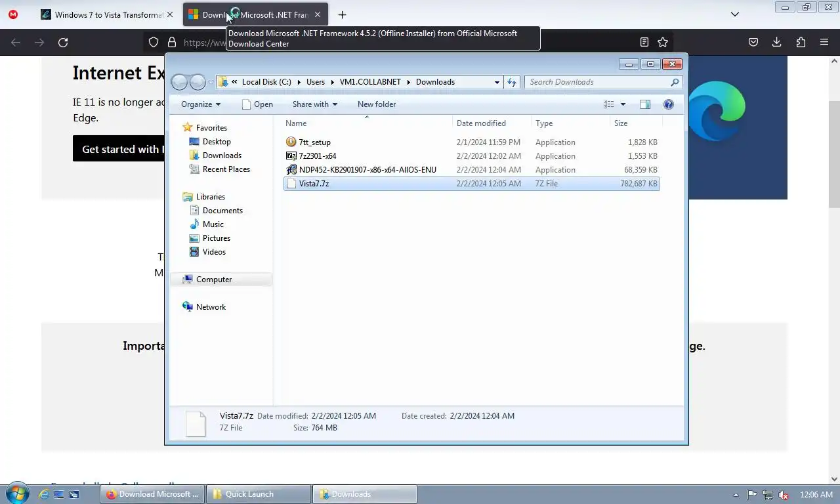840x504 pixels.
Task: Click Local Disk (C:) in the address bar
Action: tap(266, 82)
